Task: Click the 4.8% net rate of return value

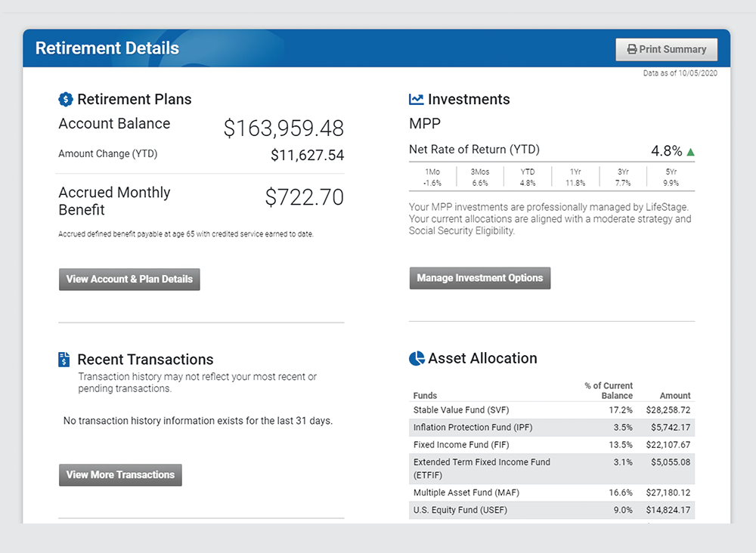Action: [666, 151]
